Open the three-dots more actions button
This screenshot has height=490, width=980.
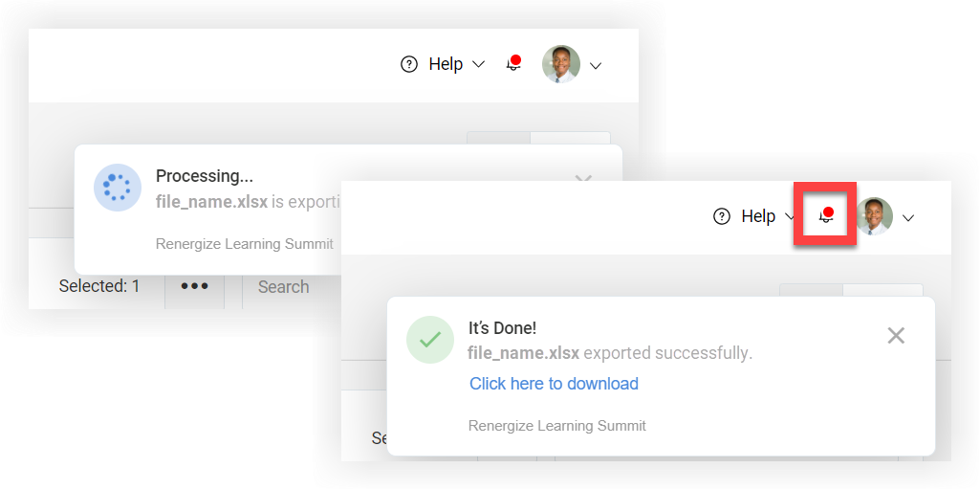194,286
